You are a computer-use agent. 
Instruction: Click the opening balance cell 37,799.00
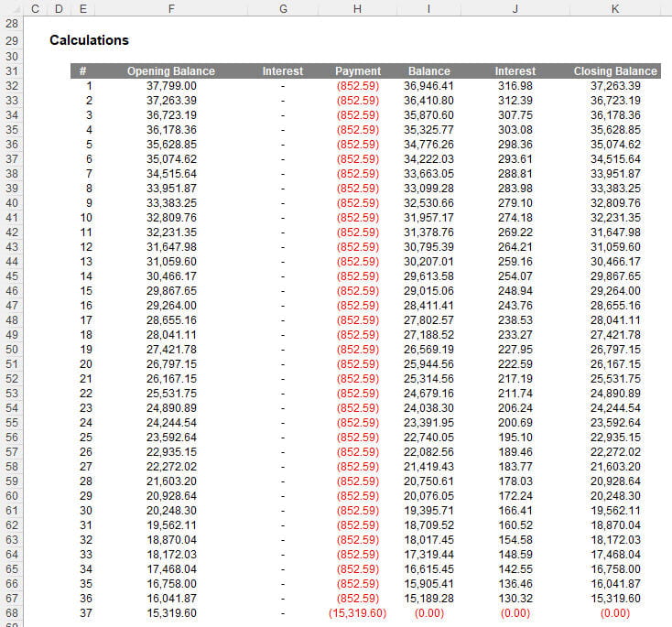[171, 86]
